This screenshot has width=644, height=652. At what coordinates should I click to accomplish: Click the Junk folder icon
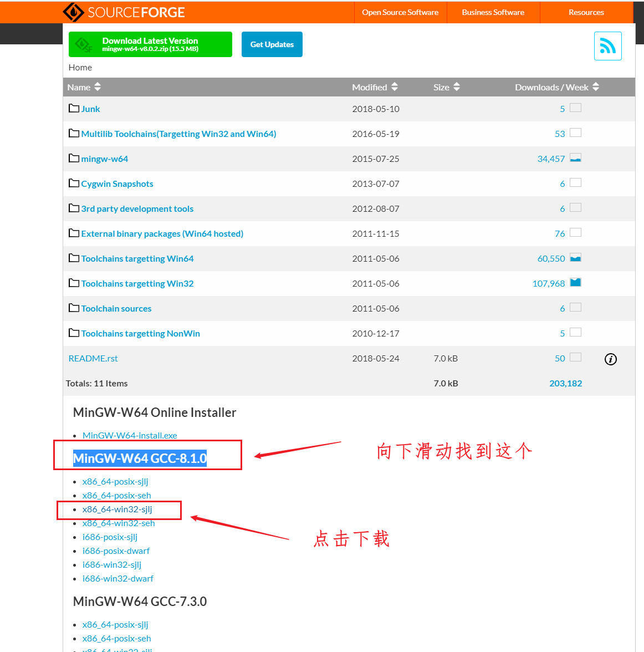point(74,109)
